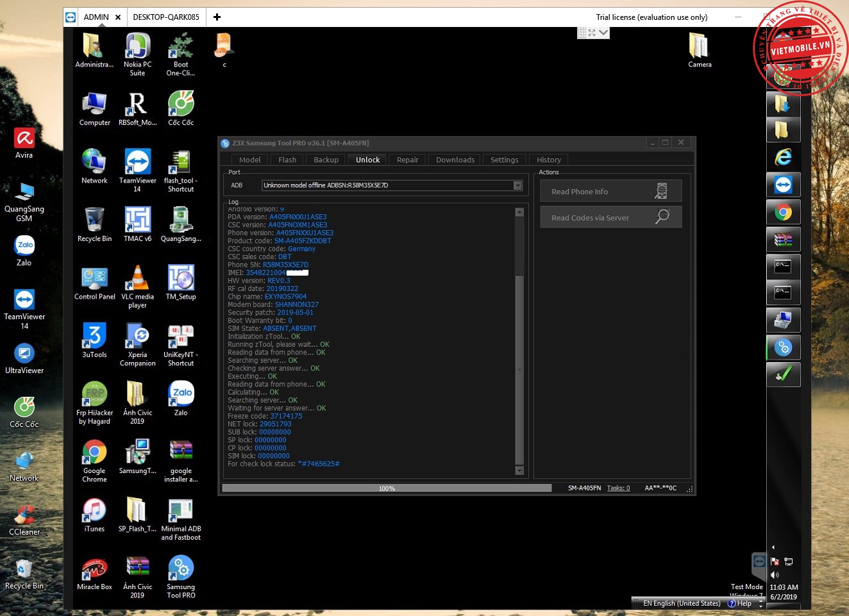The image size is (849, 616).
Task: Open Cốc Cốc browser icon on remote desktop
Action: (181, 108)
